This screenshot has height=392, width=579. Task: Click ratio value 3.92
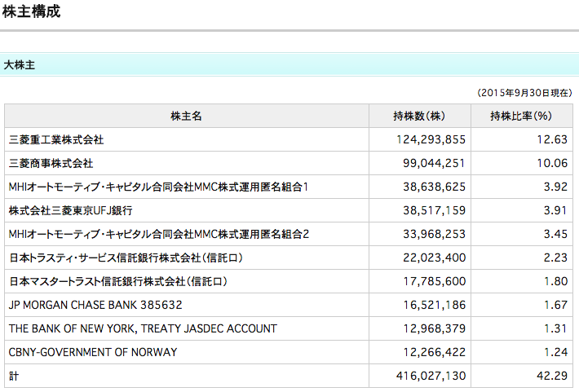point(555,187)
